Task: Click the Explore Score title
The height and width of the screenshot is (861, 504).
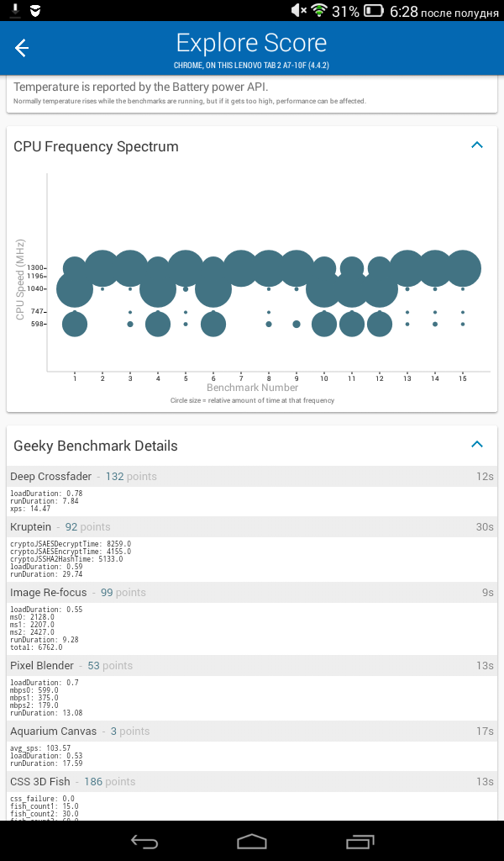Action: [252, 43]
